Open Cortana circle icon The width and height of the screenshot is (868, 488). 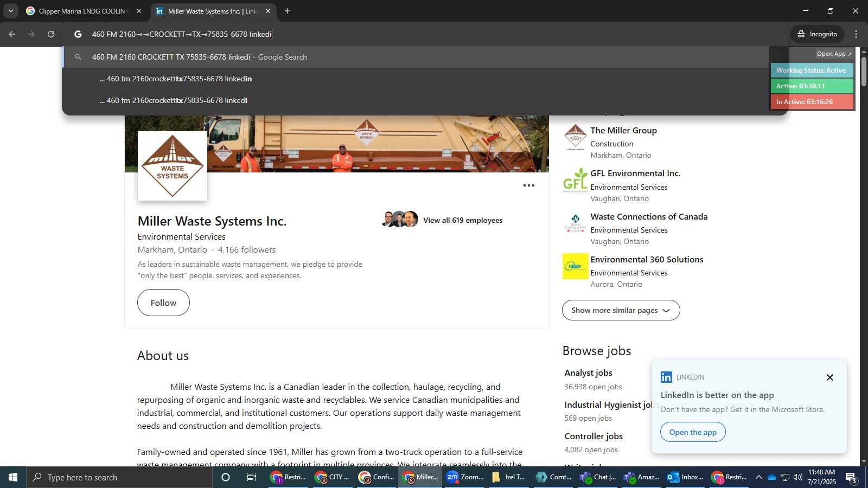pyautogui.click(x=226, y=477)
